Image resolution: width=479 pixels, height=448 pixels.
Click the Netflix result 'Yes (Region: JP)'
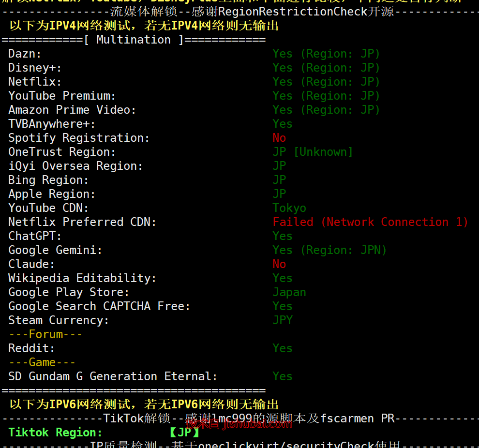326,82
